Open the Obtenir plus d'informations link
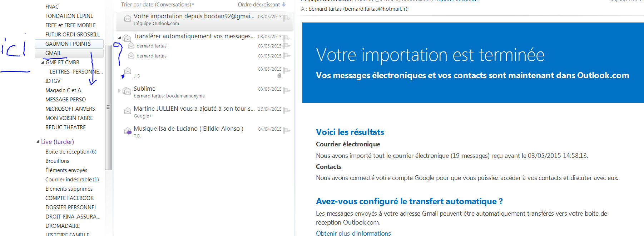The height and width of the screenshot is (236, 644). [353, 233]
